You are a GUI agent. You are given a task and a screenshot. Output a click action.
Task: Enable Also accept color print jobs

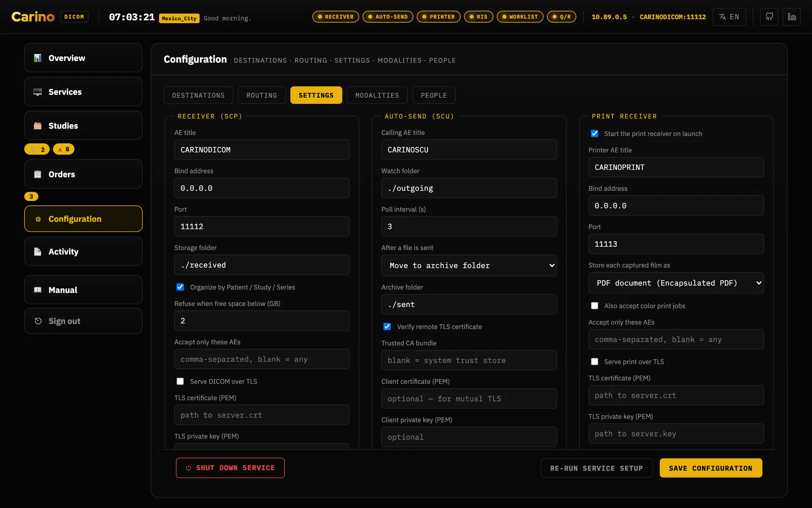tap(595, 306)
